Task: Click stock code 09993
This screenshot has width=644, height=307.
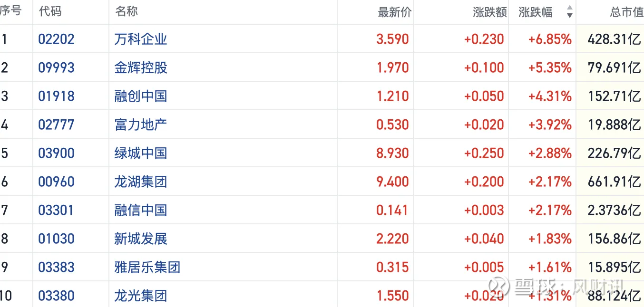Action: pyautogui.click(x=56, y=67)
